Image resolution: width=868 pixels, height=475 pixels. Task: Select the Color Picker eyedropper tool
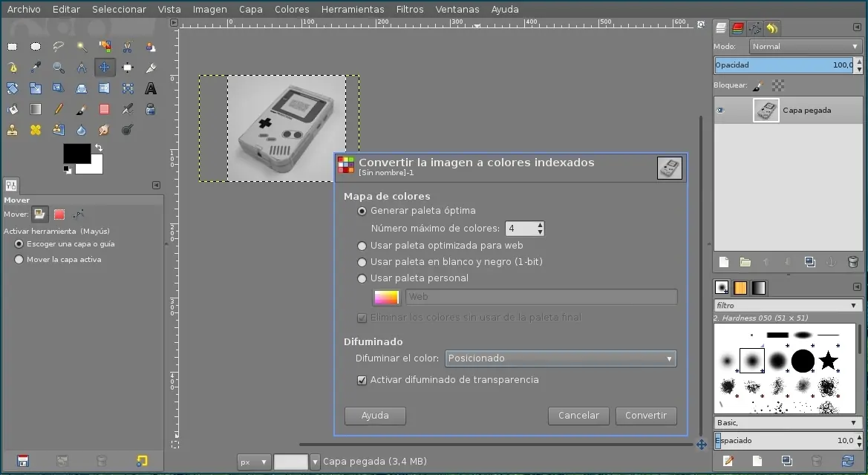coord(36,68)
